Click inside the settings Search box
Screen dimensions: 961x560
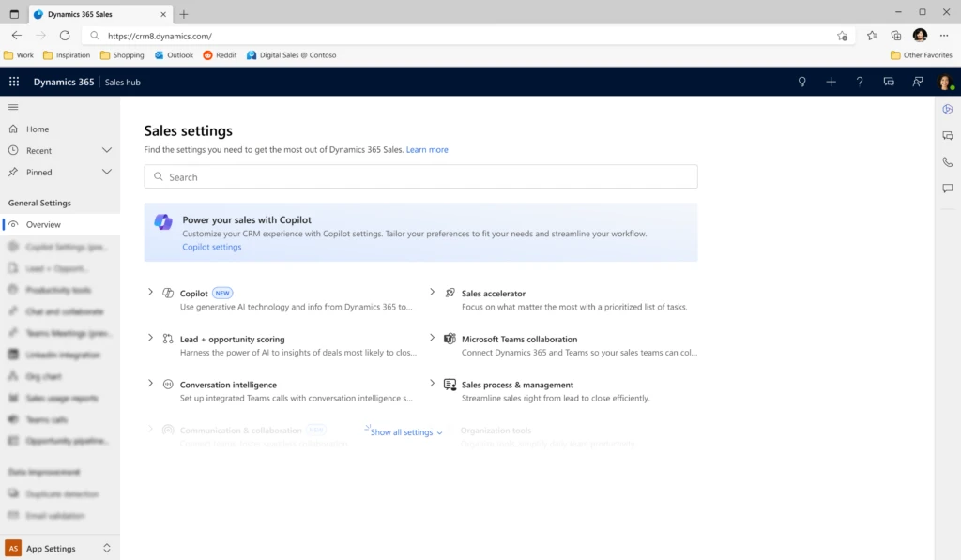(419, 176)
